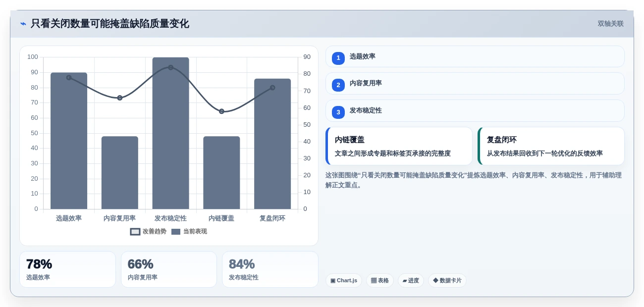Image resolution: width=644 pixels, height=307 pixels.
Task: Click the trend line point at 发布稳定性
Action: [x=170, y=67]
